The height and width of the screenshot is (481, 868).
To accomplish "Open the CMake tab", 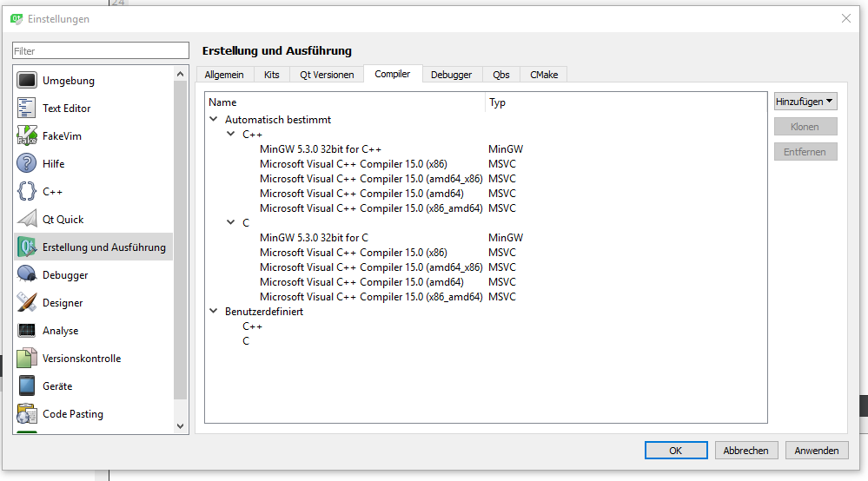I will click(x=544, y=75).
